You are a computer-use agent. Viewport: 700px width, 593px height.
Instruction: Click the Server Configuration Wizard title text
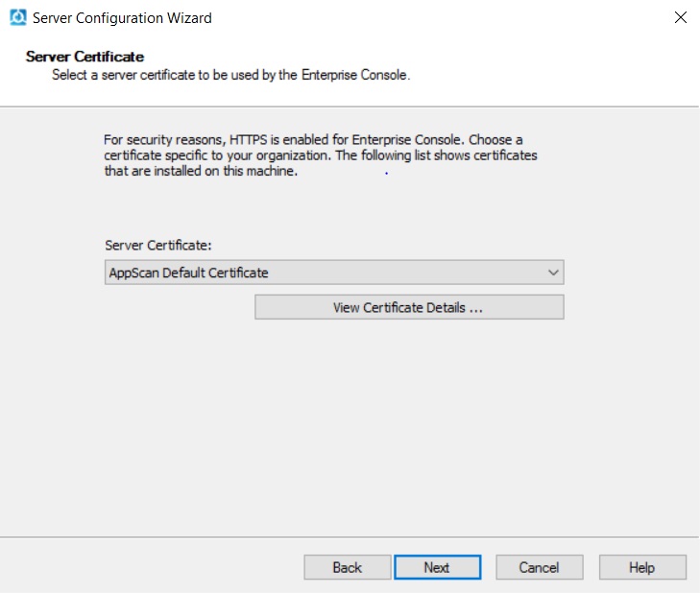(x=122, y=17)
